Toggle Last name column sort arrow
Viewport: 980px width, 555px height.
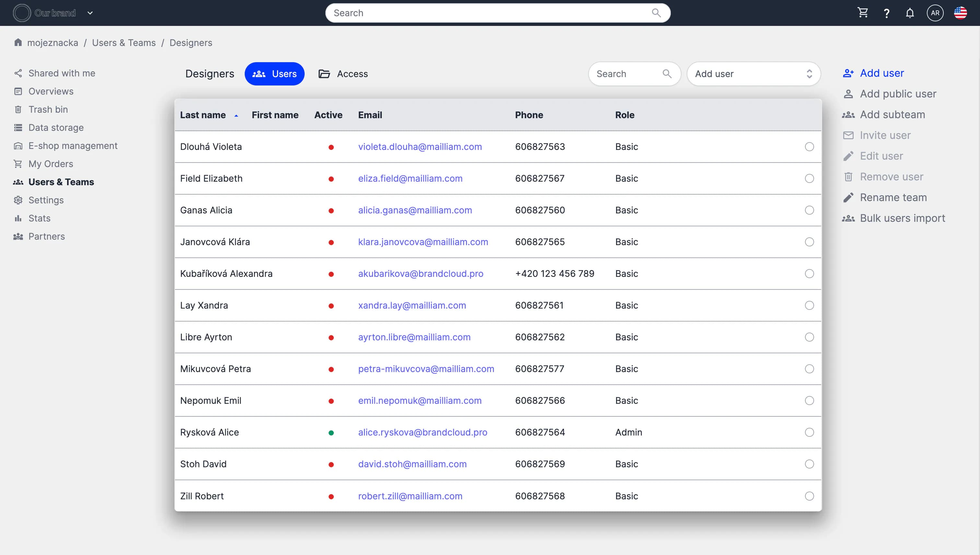pyautogui.click(x=236, y=116)
